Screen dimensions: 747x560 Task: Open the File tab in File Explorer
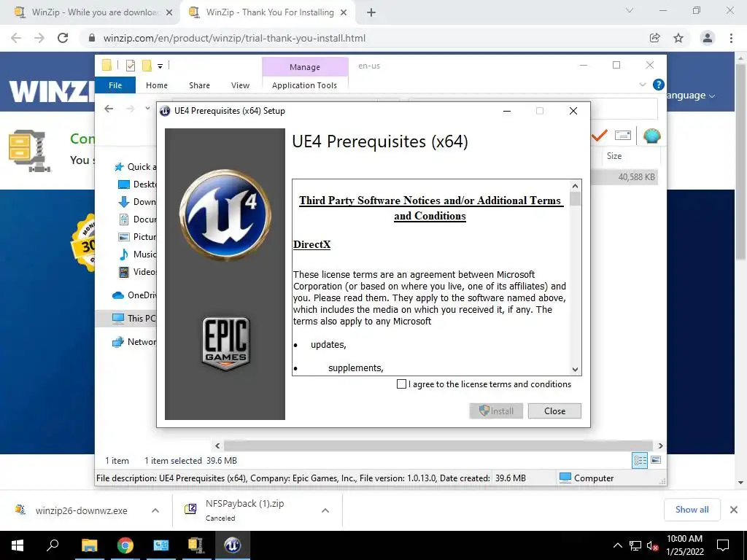click(115, 85)
